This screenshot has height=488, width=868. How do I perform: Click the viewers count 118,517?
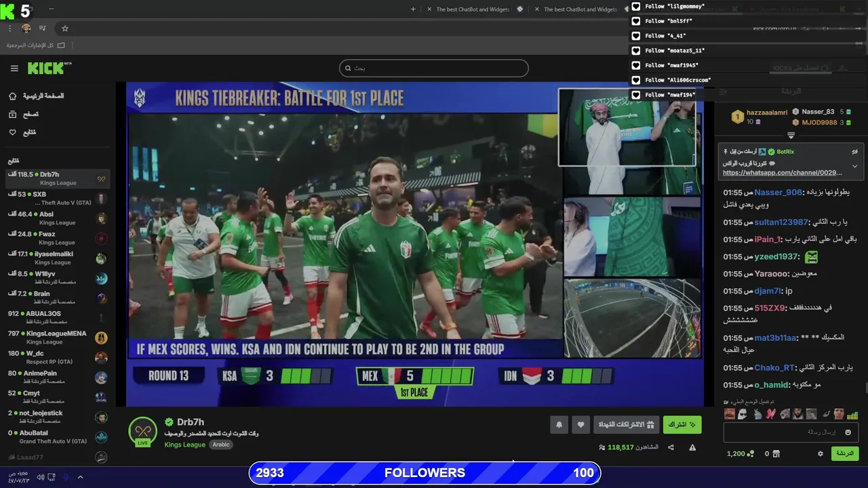click(x=620, y=447)
